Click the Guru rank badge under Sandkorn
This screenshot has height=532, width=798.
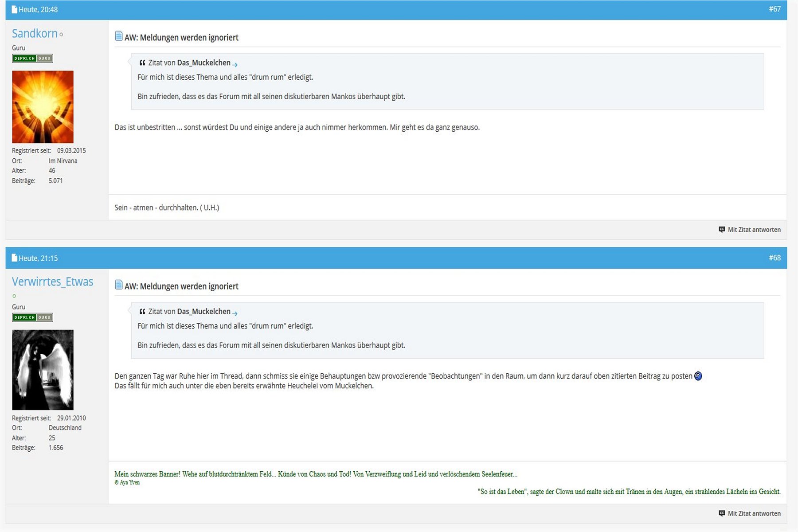pyautogui.click(x=32, y=59)
